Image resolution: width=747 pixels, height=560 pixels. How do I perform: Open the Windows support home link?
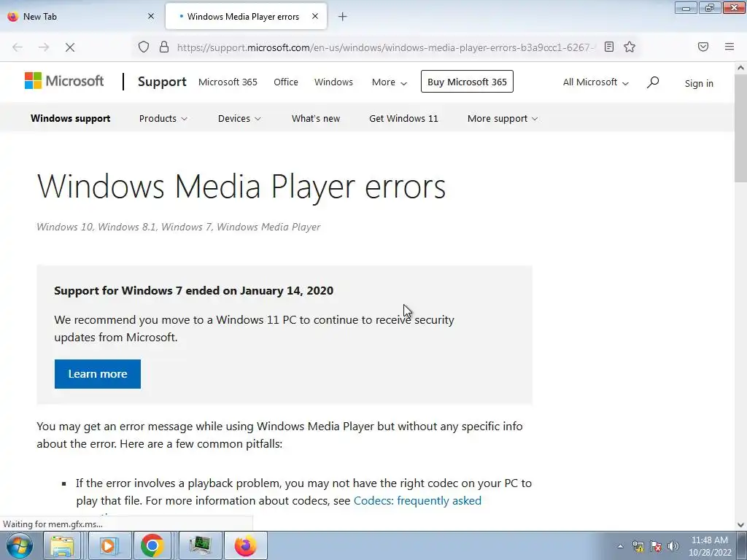tap(71, 119)
